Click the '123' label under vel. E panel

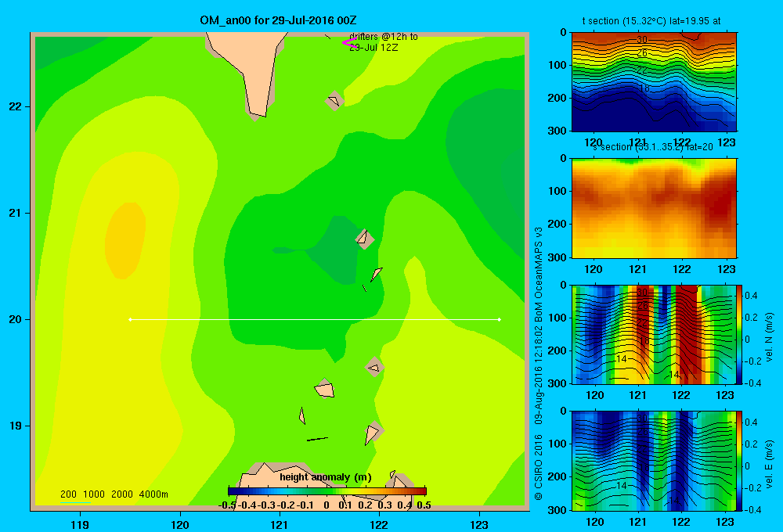coord(725,522)
